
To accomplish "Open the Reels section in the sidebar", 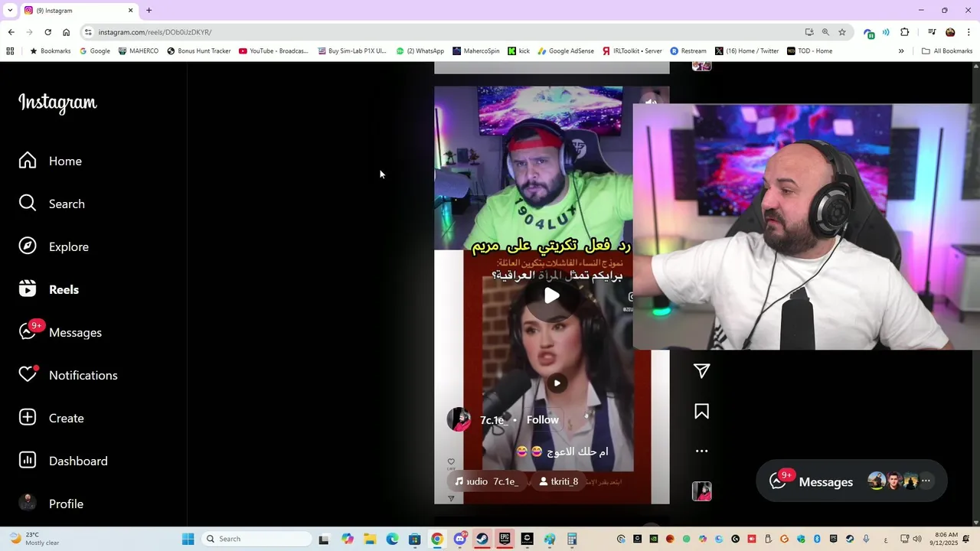I will [49, 289].
